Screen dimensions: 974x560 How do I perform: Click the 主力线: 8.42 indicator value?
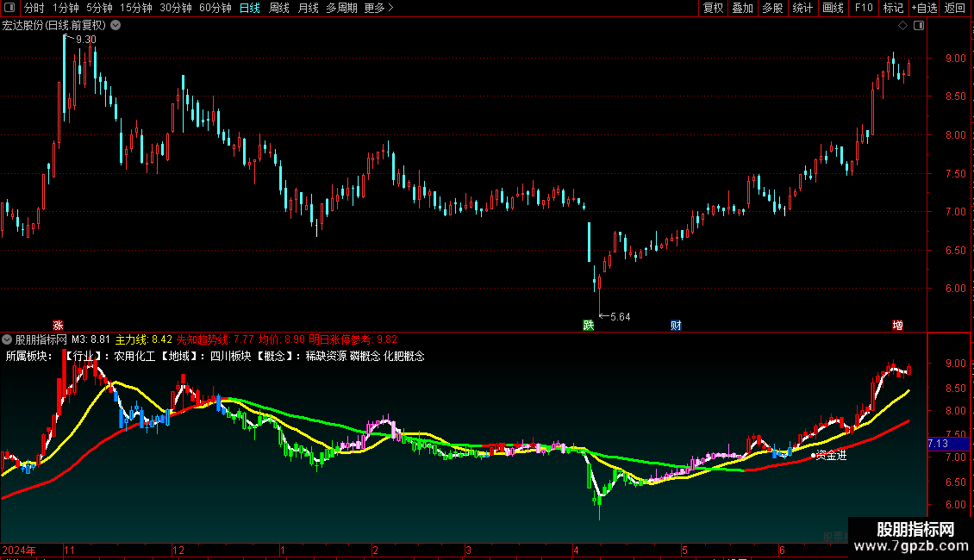point(143,339)
